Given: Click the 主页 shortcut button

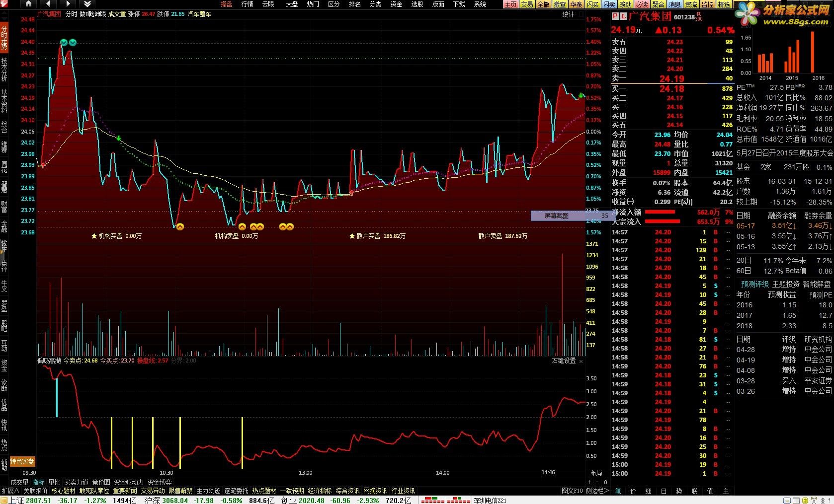Looking at the screenshot, I should (x=510, y=4).
